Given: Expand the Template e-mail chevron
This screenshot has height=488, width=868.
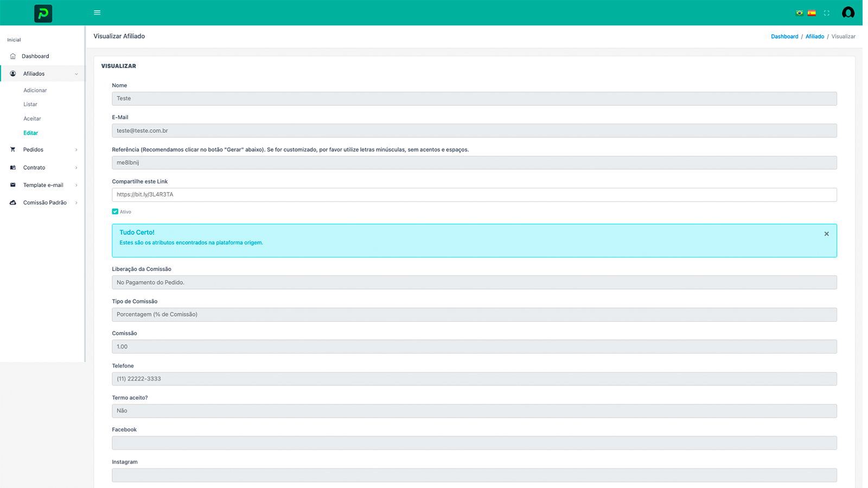Looking at the screenshot, I should (76, 185).
